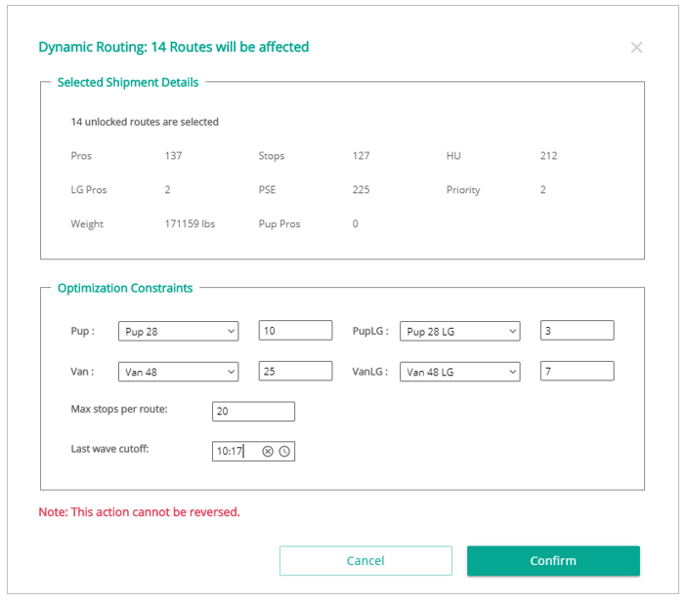The width and height of the screenshot is (688, 602).
Task: Open the time picker clock icon
Action: tap(284, 452)
